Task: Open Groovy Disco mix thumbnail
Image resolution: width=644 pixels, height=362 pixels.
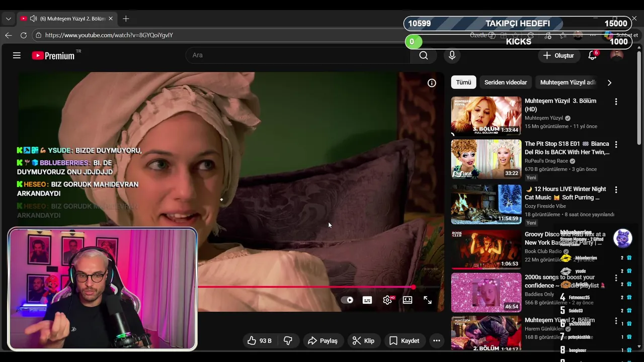Action: coord(486,250)
